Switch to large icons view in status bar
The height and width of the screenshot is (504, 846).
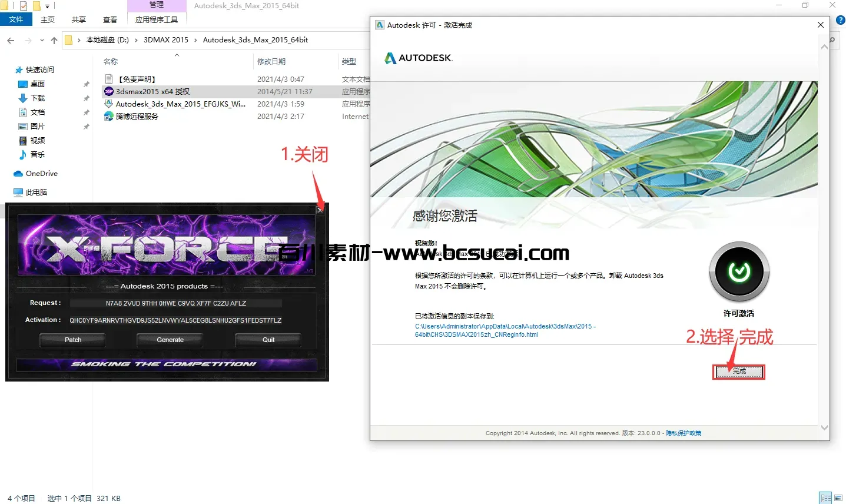(x=839, y=498)
